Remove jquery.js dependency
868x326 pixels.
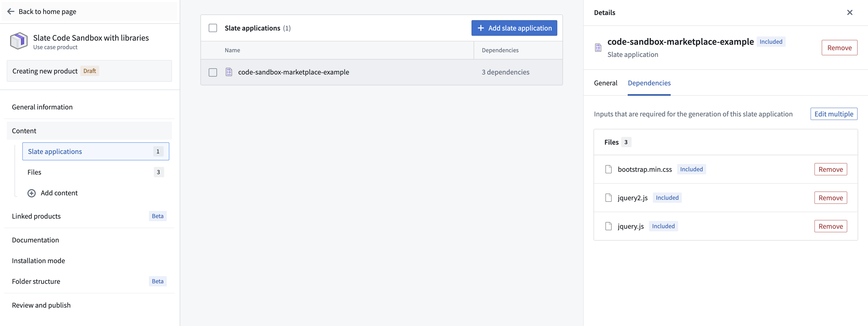(831, 226)
